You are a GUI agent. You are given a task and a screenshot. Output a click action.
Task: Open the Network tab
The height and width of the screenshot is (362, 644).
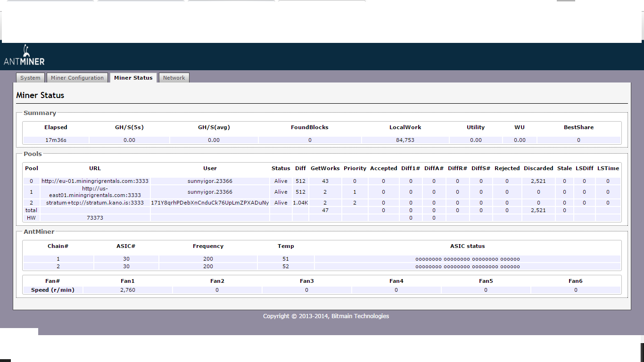174,78
